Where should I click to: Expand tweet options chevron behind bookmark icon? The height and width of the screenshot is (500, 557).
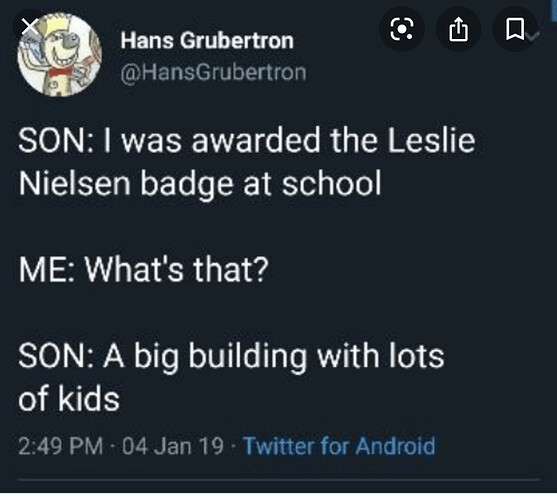(534, 35)
